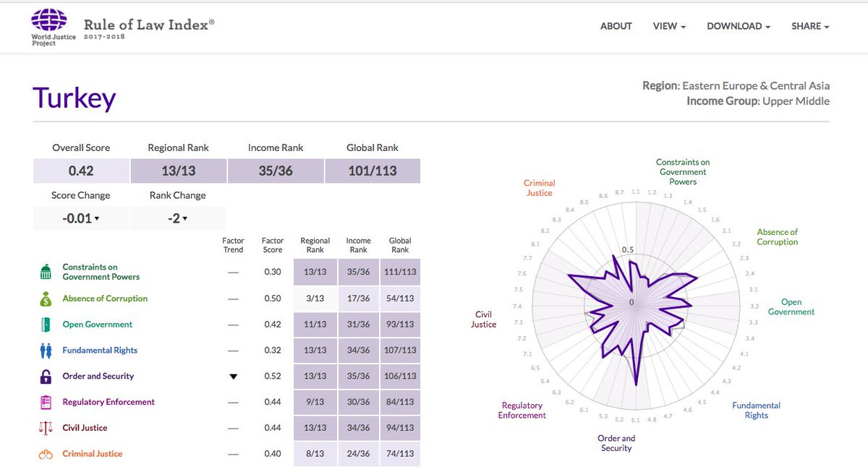
Task: Click the Global Rank value 101/113 box
Action: click(373, 171)
